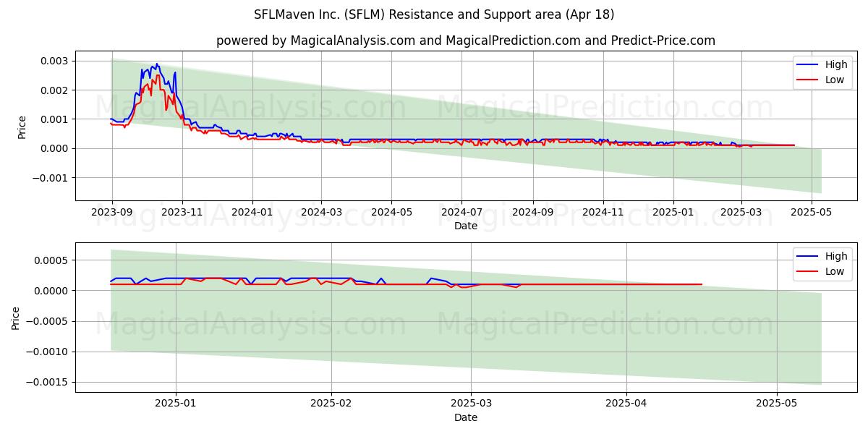Click the '2024-05' x-axis label in top chart
The width and height of the screenshot is (868, 434).
391,212
